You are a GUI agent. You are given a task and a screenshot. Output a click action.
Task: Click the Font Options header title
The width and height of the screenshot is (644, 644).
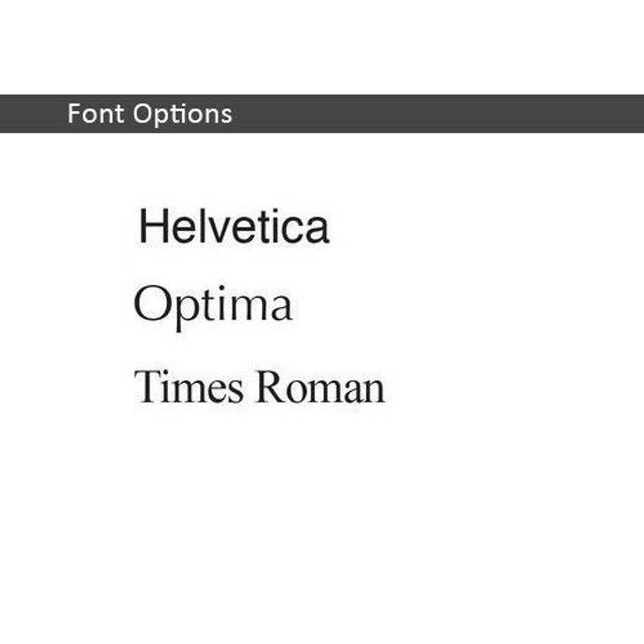149,114
